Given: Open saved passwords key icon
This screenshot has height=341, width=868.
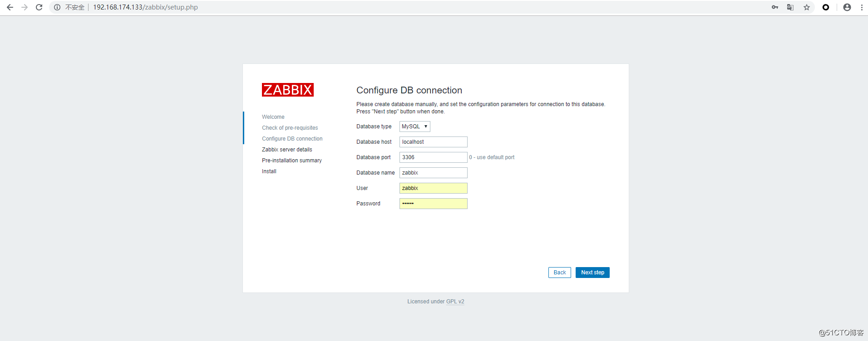Looking at the screenshot, I should click(x=775, y=7).
